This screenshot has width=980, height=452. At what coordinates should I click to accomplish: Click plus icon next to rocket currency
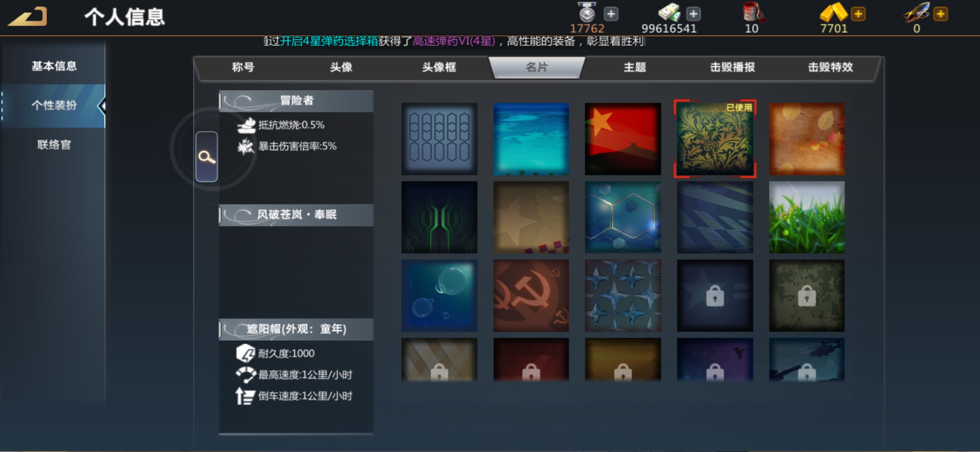pyautogui.click(x=941, y=14)
